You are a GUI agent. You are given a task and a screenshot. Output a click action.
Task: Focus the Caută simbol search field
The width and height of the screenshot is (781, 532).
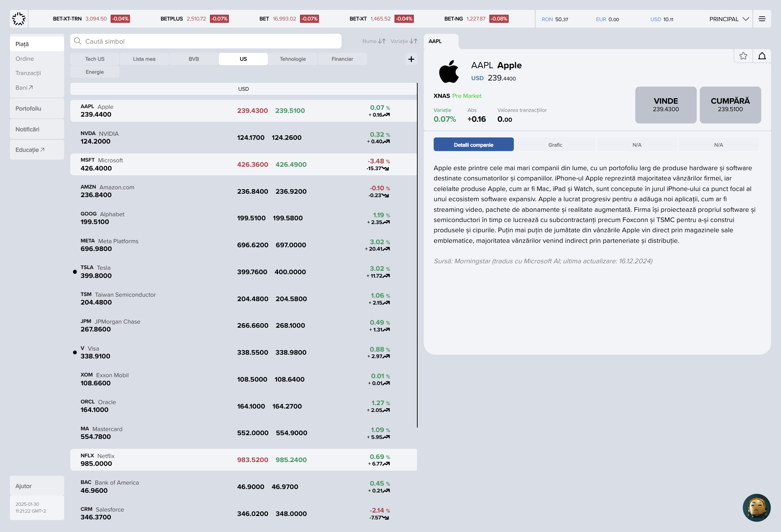[206, 41]
